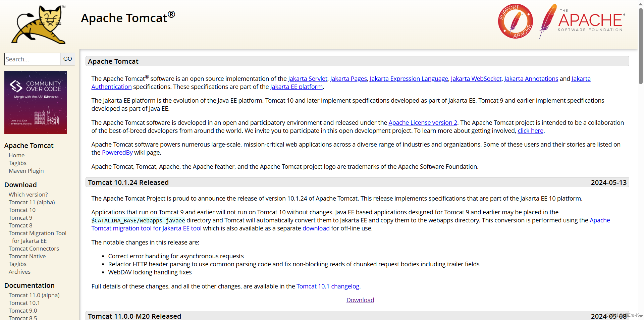Follow the Jakarta EE platform link
Viewport: 644px width, 320px height.
pos(297,87)
